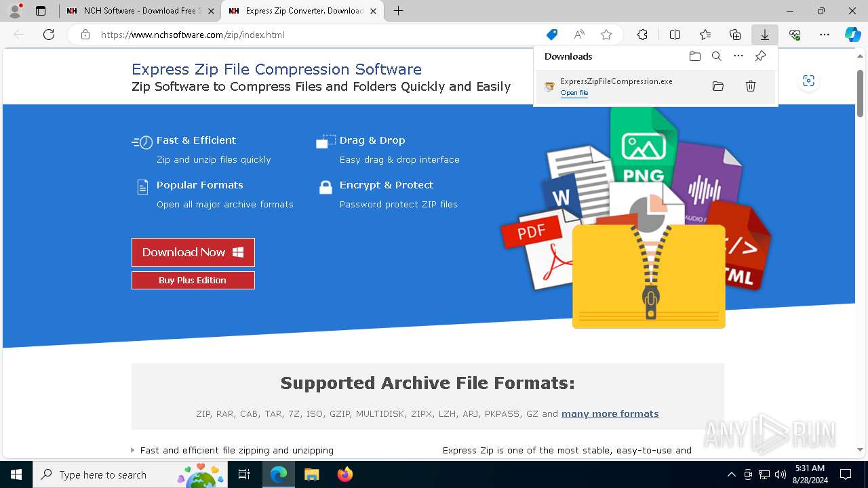Open Edge Settings and more menu
Image resolution: width=868 pixels, height=488 pixels.
pos(825,35)
